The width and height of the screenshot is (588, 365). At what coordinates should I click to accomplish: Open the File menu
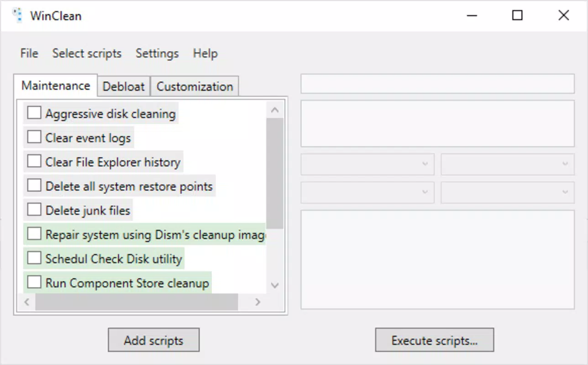(x=29, y=53)
